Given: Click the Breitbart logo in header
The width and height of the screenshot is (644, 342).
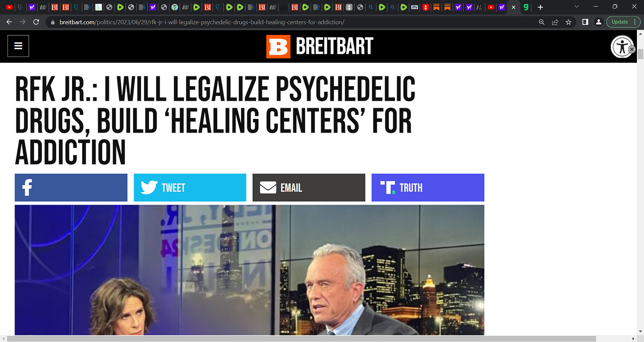Looking at the screenshot, I should coord(320,46).
